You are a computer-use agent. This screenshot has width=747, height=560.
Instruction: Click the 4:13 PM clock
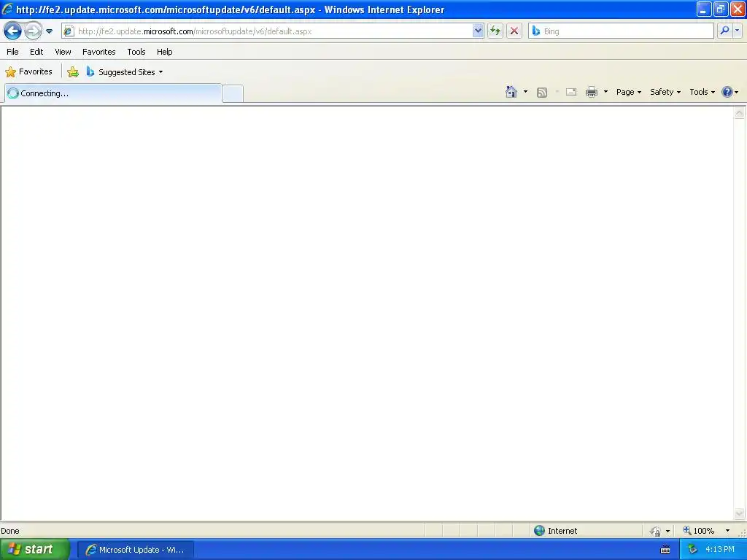pyautogui.click(x=720, y=550)
